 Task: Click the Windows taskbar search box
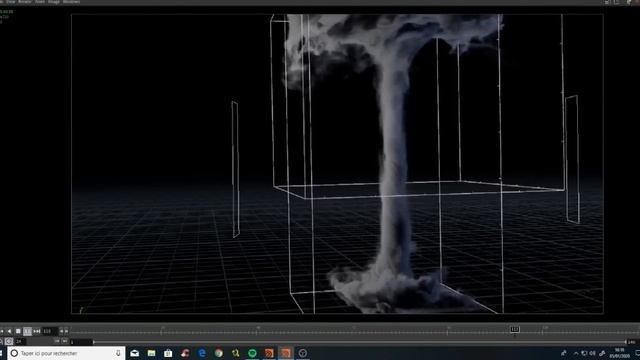click(66, 353)
